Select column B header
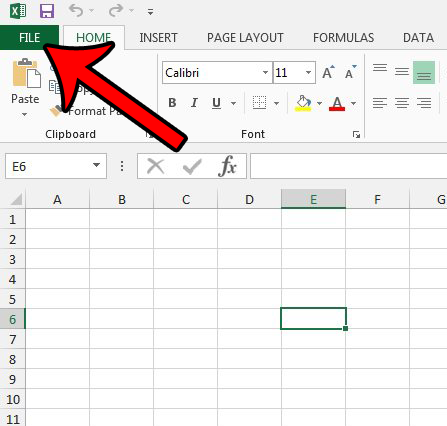This screenshot has width=447, height=426. coord(122,199)
